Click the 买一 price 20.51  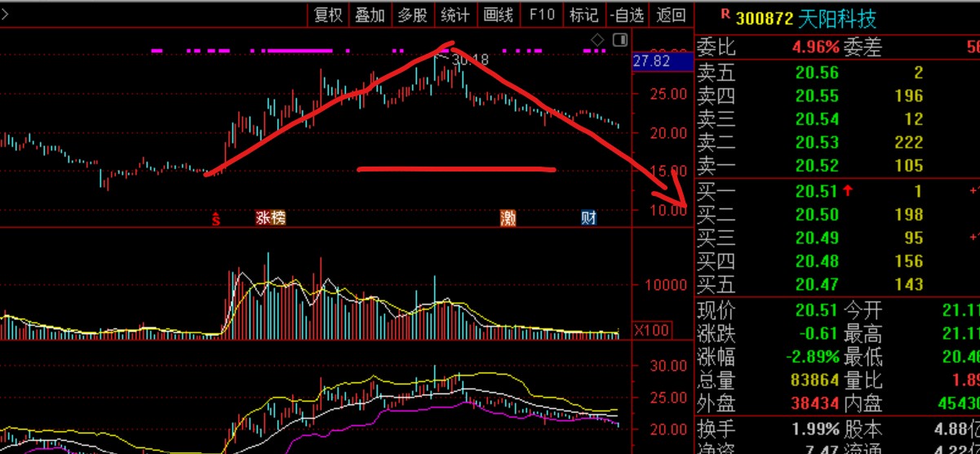click(817, 191)
